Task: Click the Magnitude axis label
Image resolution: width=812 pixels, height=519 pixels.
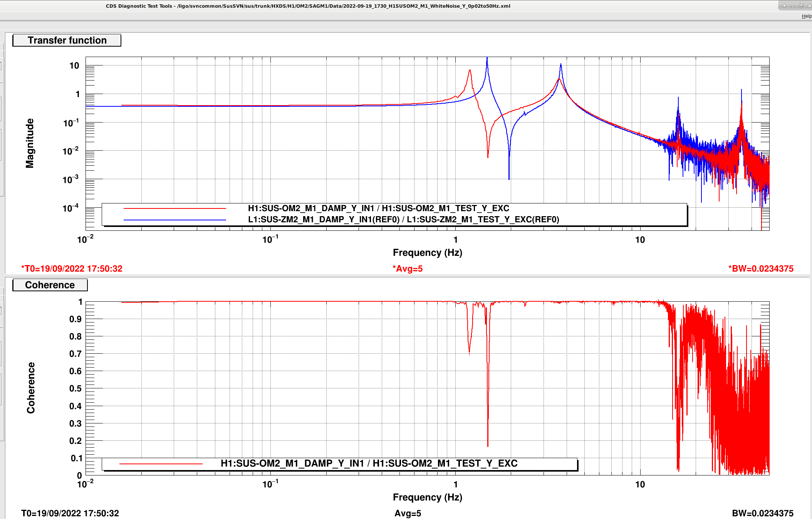Action: click(30, 143)
